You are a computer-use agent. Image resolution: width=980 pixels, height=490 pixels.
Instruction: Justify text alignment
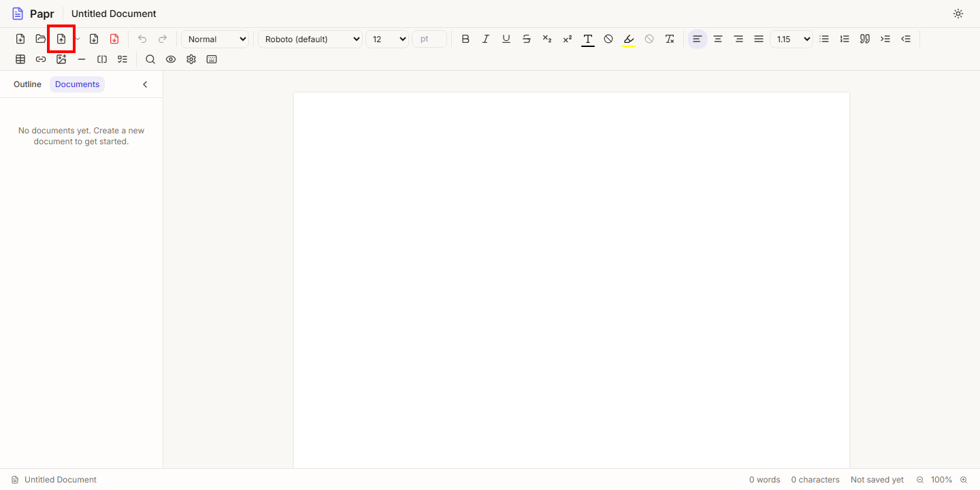coord(759,39)
